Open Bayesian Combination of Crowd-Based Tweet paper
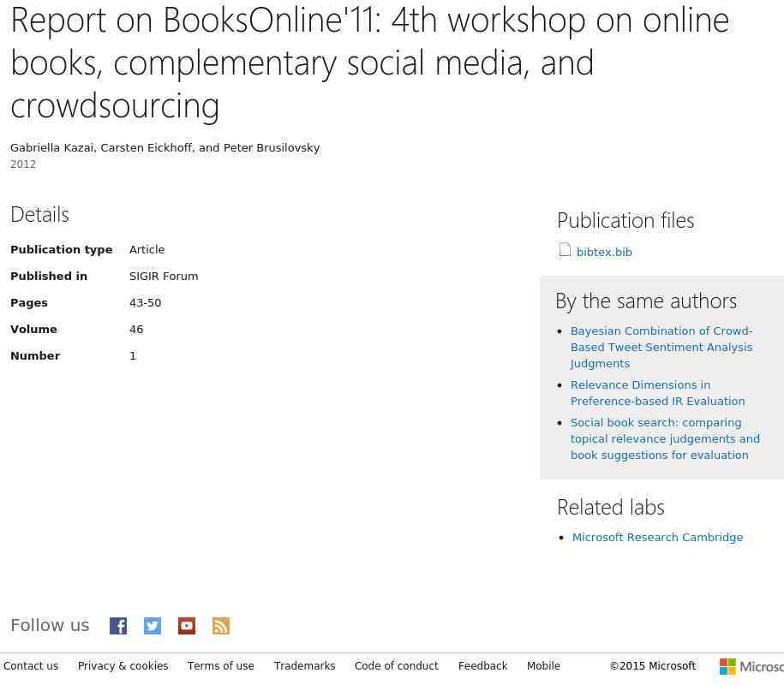This screenshot has height=685, width=784. (x=661, y=348)
